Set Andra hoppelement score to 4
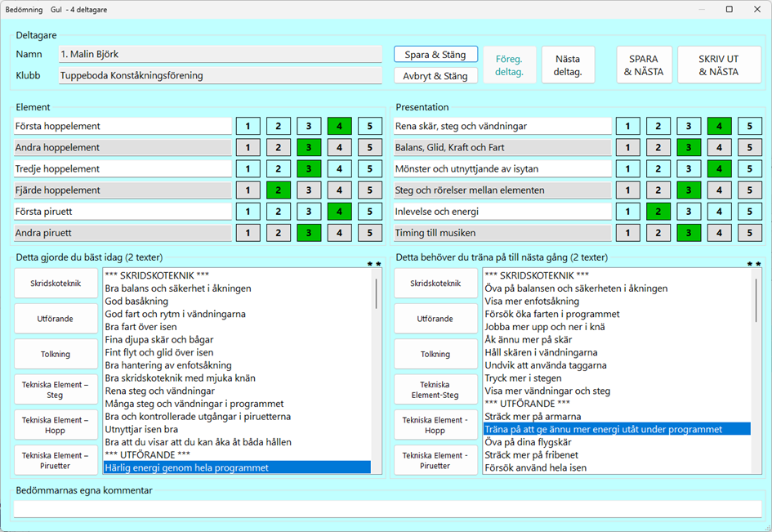772x532 pixels. [x=339, y=147]
